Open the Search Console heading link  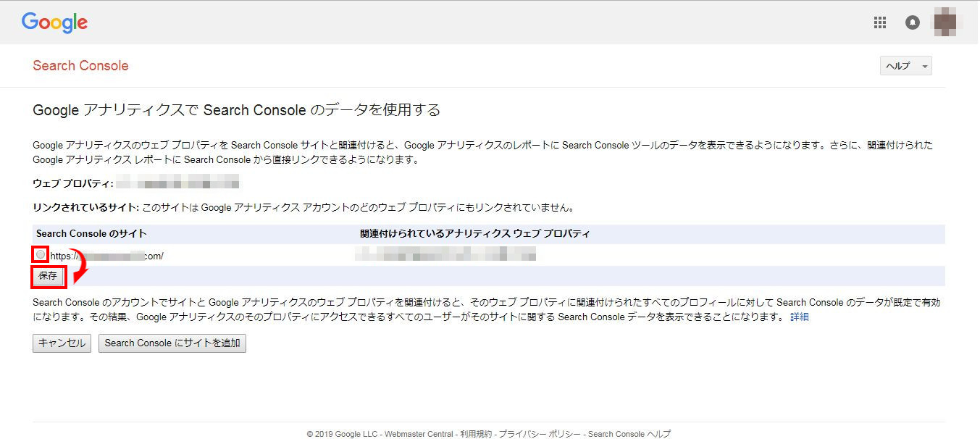[x=80, y=66]
